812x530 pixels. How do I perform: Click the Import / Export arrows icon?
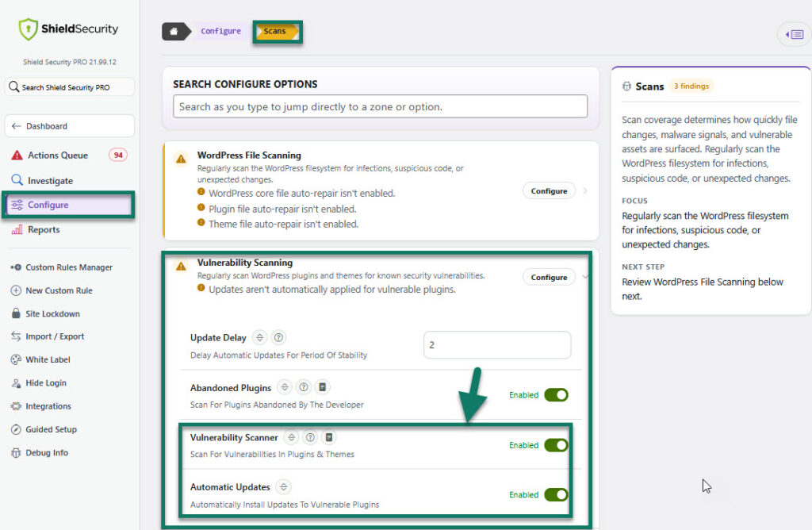16,336
